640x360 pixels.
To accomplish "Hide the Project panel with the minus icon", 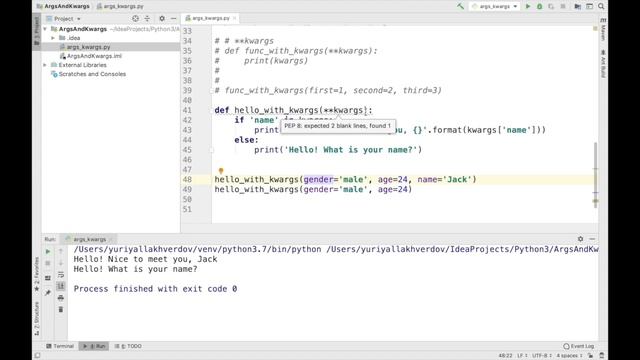I will (173, 19).
